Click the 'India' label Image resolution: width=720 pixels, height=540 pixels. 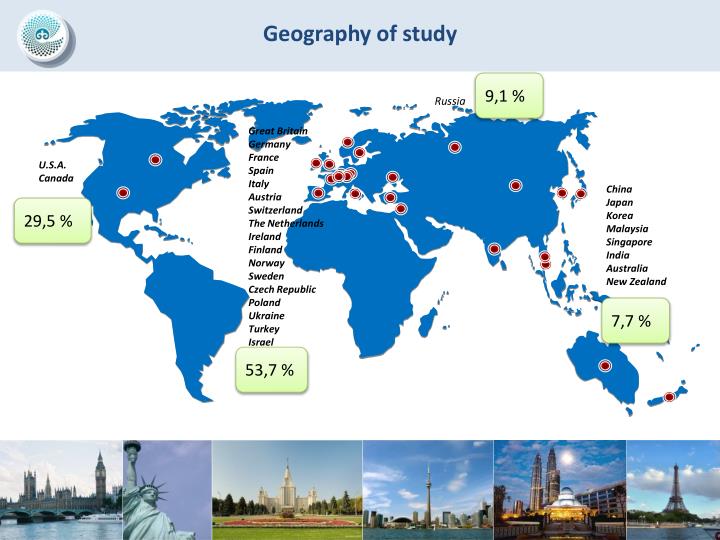tap(617, 255)
